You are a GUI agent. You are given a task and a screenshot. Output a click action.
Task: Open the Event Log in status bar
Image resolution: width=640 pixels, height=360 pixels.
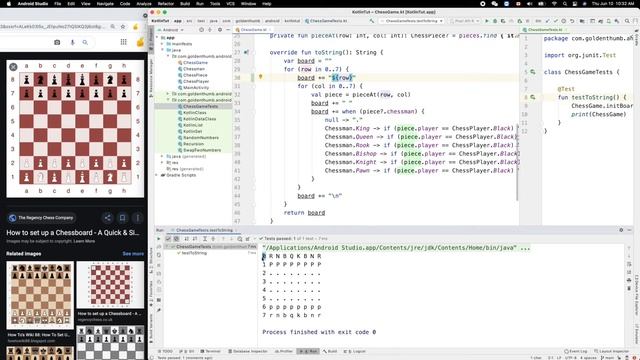click(576, 351)
